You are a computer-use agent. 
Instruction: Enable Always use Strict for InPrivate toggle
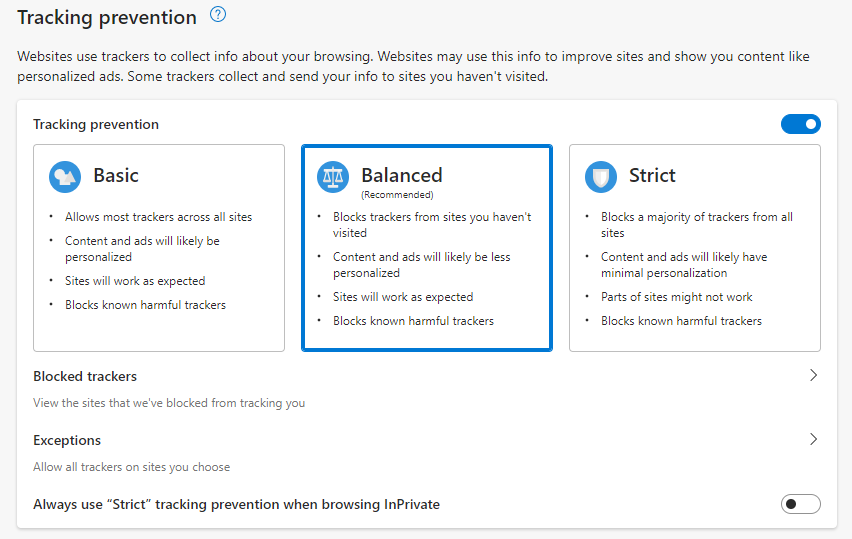(x=800, y=504)
